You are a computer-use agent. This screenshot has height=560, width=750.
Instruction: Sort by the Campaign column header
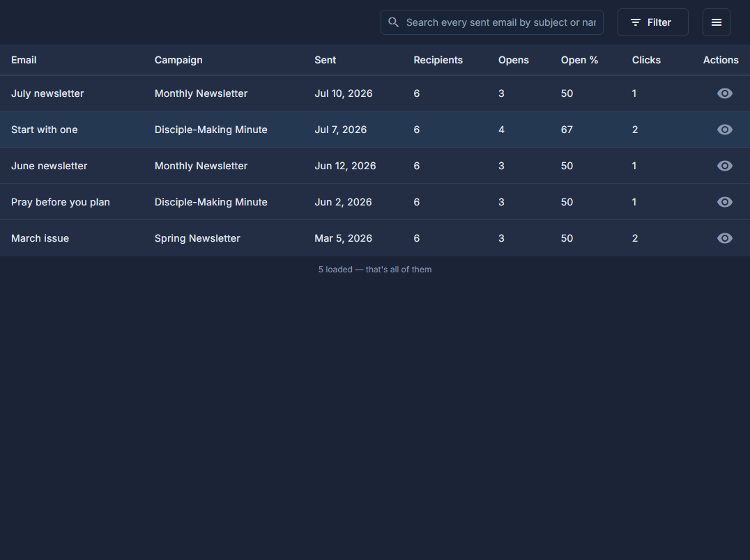point(178,60)
